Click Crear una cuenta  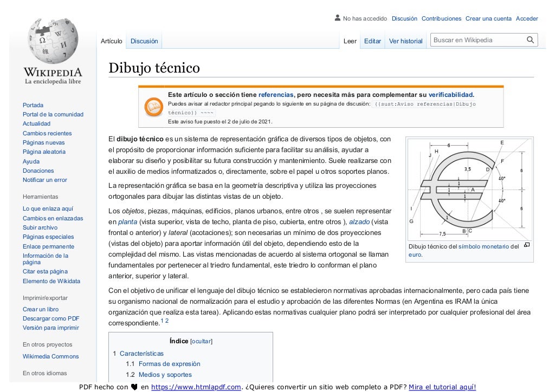[x=488, y=18]
